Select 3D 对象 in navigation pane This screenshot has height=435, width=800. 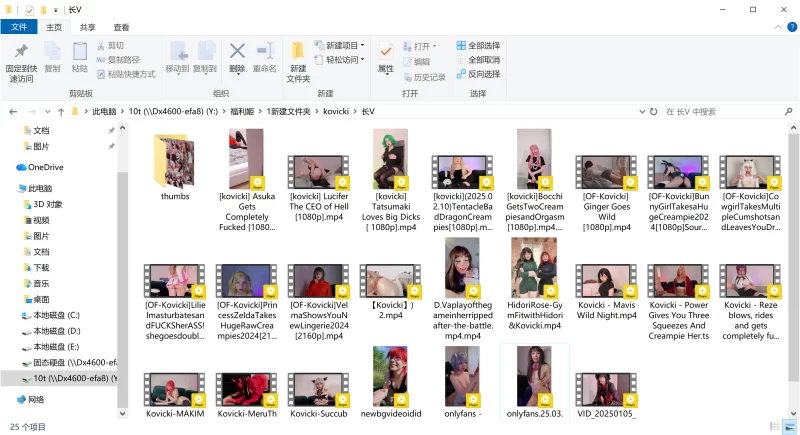pyautogui.click(x=43, y=204)
